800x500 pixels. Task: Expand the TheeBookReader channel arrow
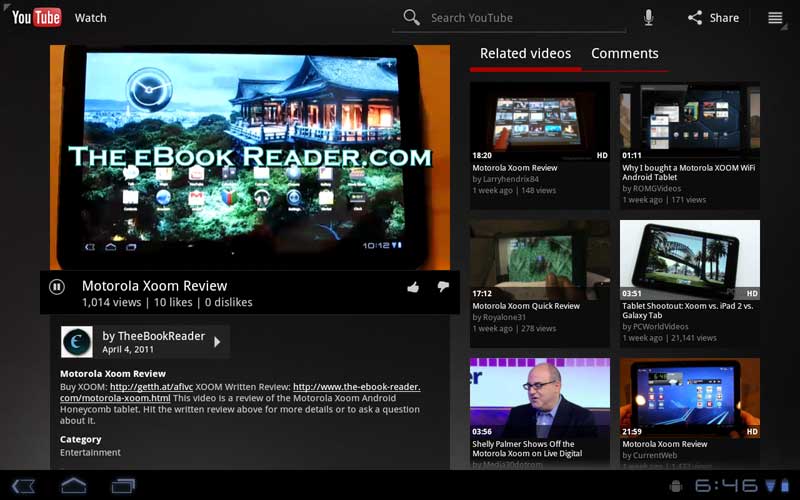coord(217,341)
